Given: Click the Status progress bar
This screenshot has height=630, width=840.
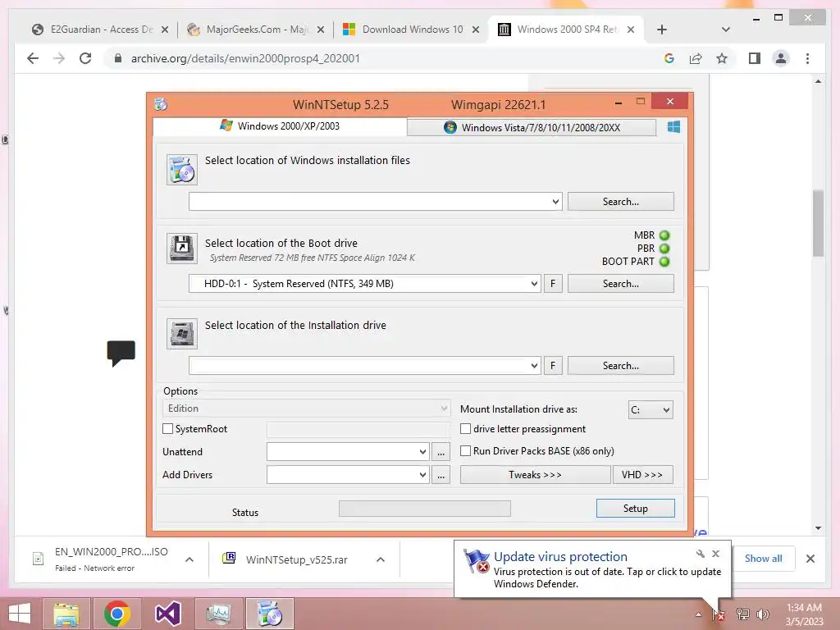Looking at the screenshot, I should [425, 509].
